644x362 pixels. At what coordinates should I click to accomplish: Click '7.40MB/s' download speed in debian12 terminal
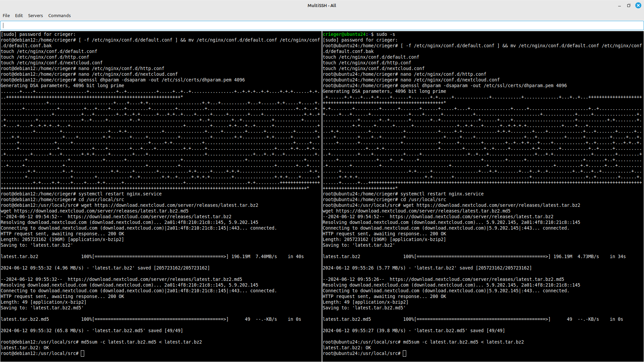pos(266,256)
